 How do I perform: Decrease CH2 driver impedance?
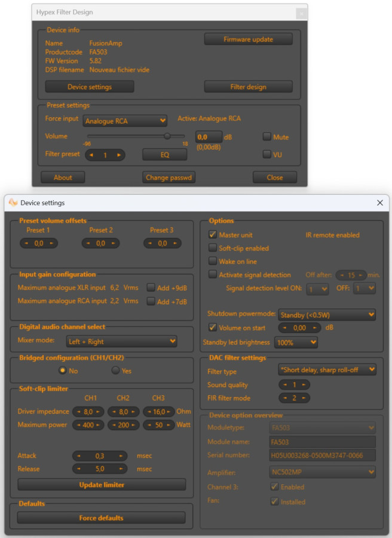[x=114, y=412]
